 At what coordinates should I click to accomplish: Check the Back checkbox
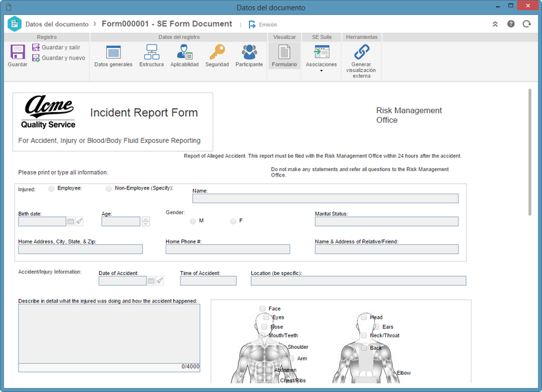(x=363, y=348)
